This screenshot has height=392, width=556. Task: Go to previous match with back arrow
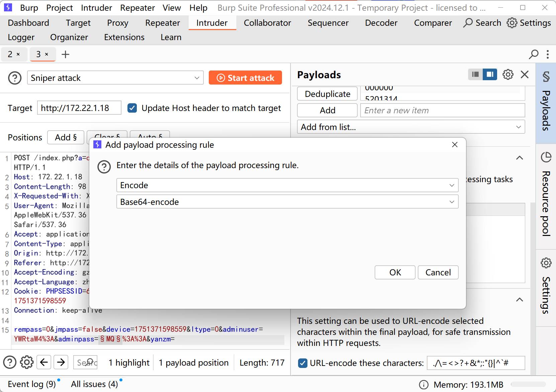[44, 362]
